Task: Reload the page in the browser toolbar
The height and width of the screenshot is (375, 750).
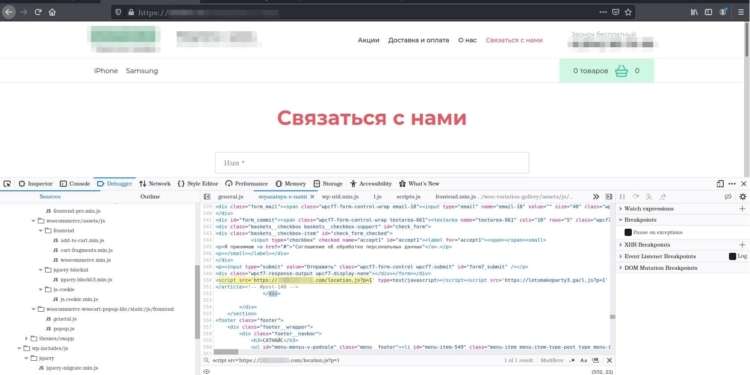Action: [38, 12]
